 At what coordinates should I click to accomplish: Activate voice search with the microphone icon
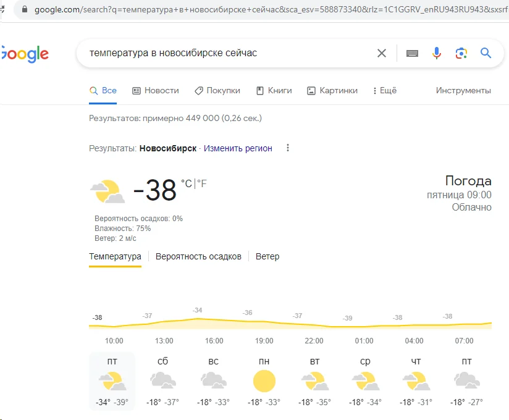click(437, 53)
